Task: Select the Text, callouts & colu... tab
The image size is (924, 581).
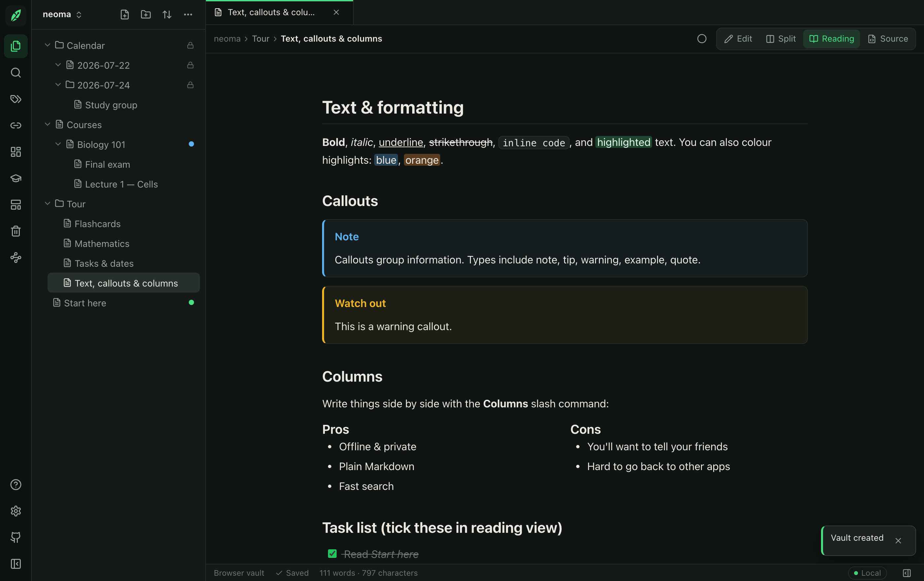Action: click(280, 13)
